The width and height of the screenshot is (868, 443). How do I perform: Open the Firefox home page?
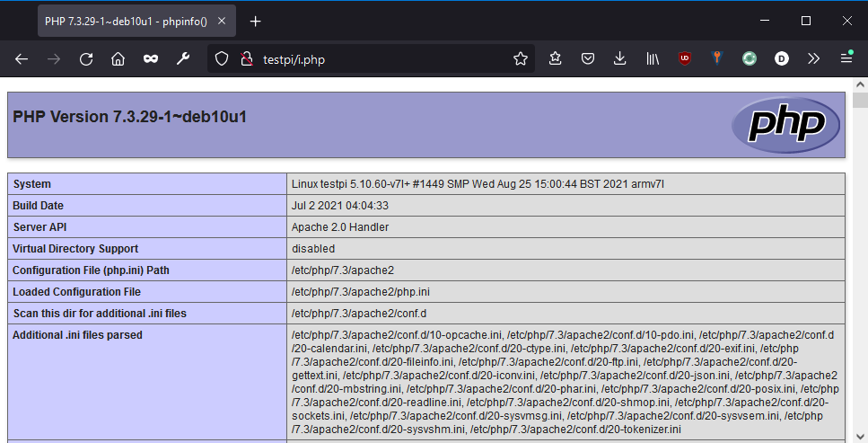pyautogui.click(x=118, y=58)
